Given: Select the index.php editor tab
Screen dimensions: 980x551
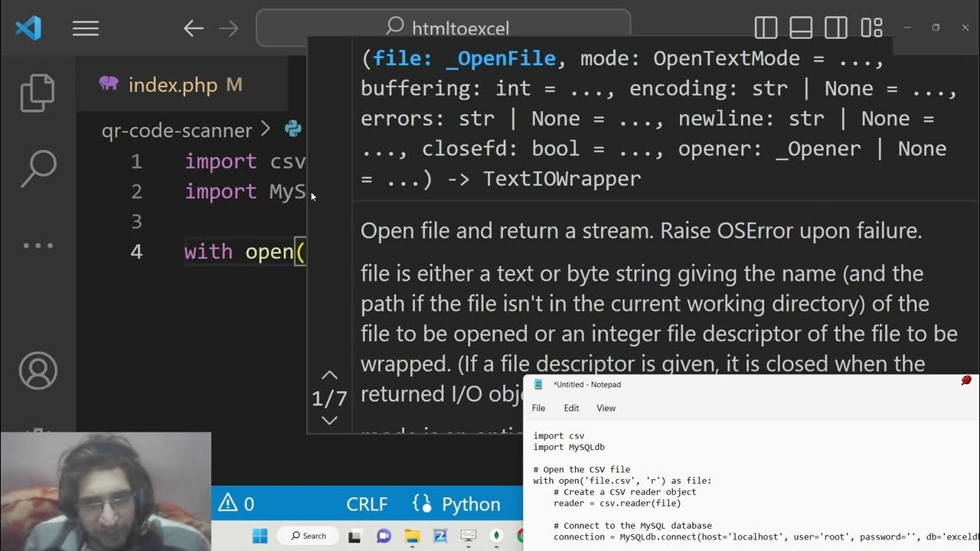Looking at the screenshot, I should pyautogui.click(x=172, y=85).
